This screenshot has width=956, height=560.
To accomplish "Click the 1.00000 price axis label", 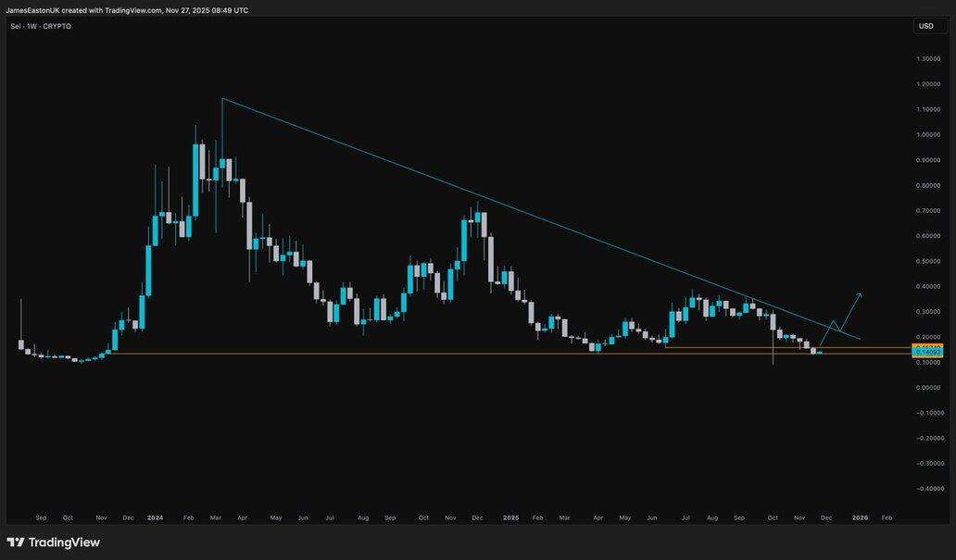I will click(927, 134).
